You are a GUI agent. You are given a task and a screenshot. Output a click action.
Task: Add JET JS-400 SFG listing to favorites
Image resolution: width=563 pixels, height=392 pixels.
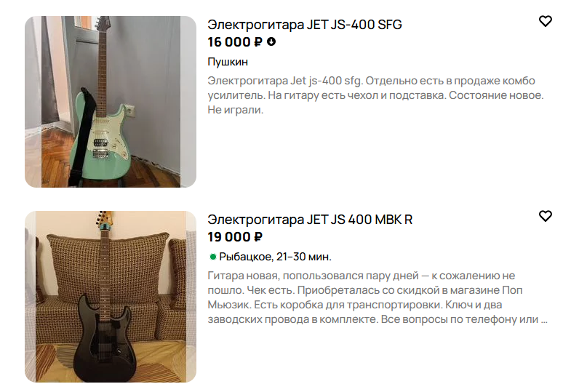[545, 21]
